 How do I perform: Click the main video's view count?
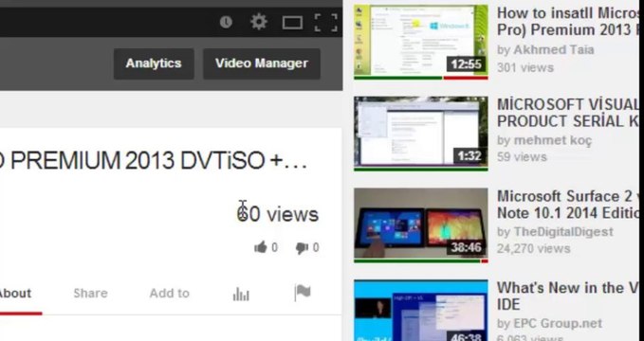pos(278,214)
